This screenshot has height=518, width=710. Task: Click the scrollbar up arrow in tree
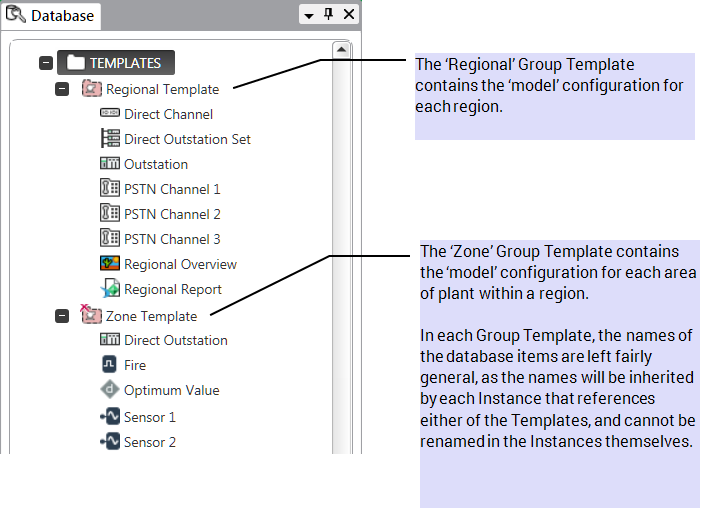coord(341,49)
